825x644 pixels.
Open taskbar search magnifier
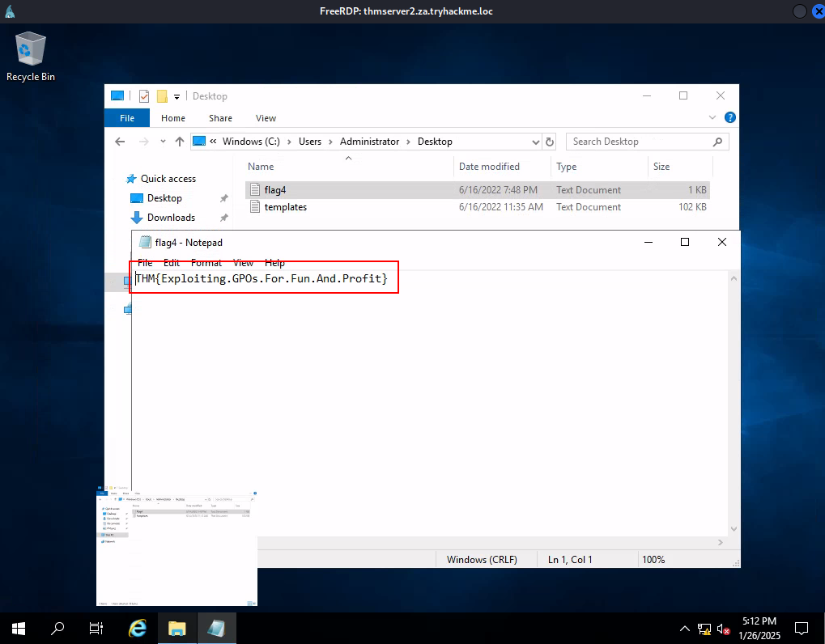tap(57, 629)
